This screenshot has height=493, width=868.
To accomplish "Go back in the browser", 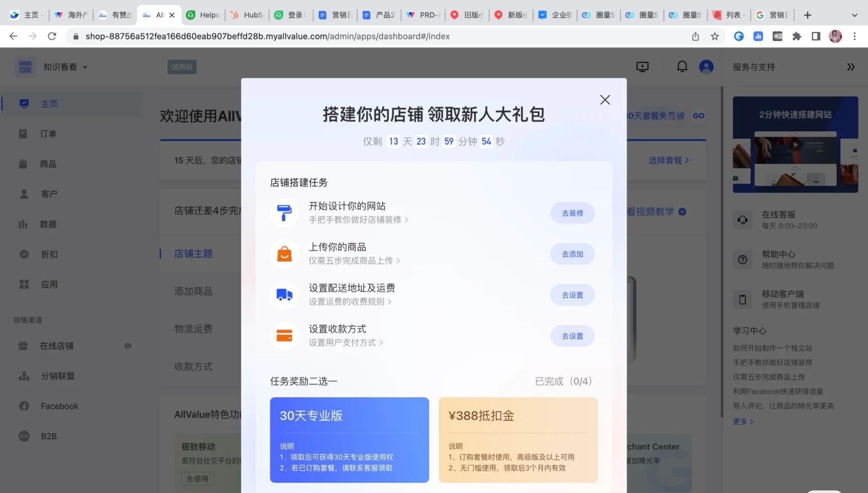I will pos(13,36).
